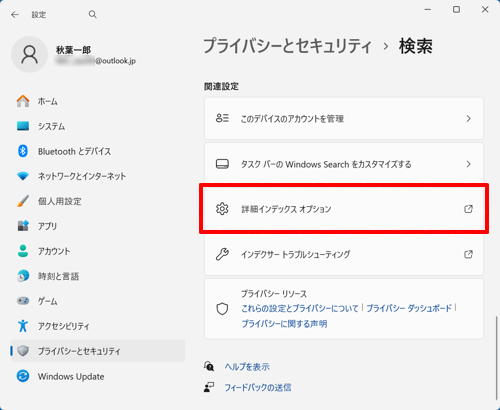The width and height of the screenshot is (500, 410).
Task: Select 時刻と言語 in the sidebar
Action: 98,276
